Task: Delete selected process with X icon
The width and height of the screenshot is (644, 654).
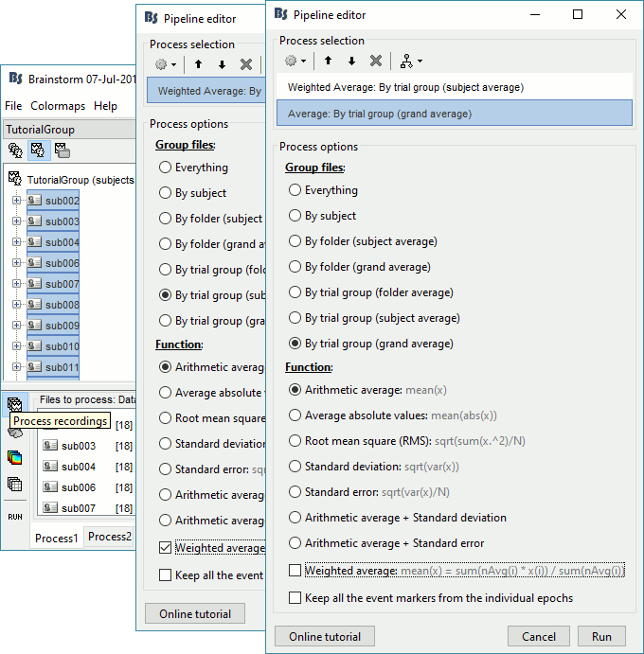Action: [376, 61]
